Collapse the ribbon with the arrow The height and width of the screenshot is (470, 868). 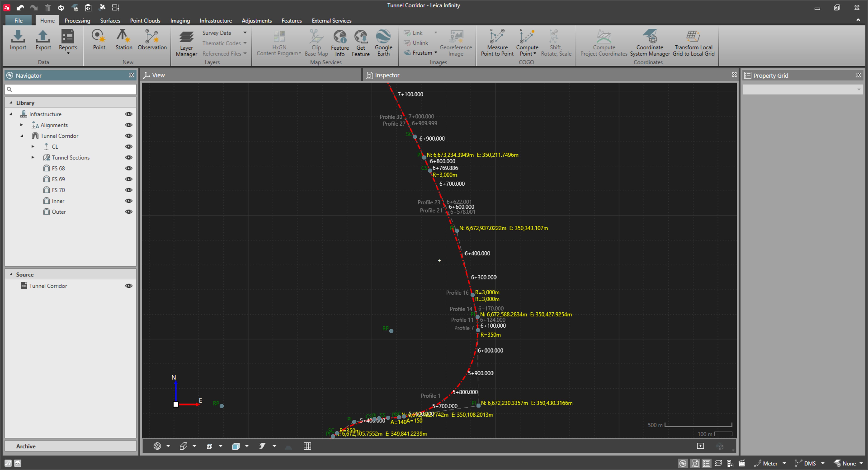[858, 20]
